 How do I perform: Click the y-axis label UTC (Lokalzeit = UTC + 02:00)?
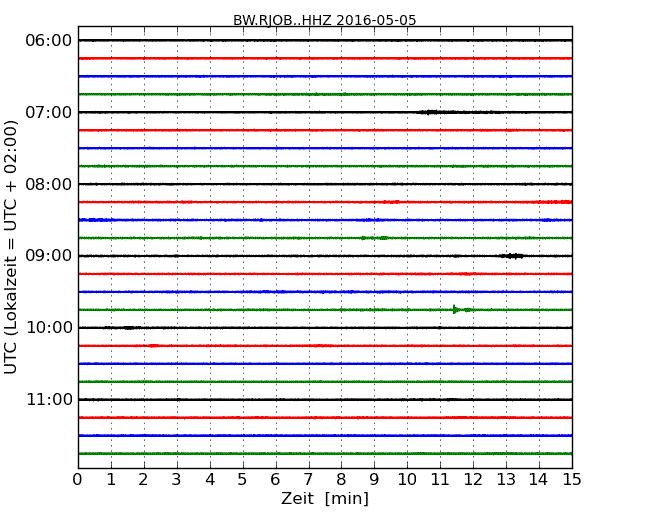click(x=11, y=247)
